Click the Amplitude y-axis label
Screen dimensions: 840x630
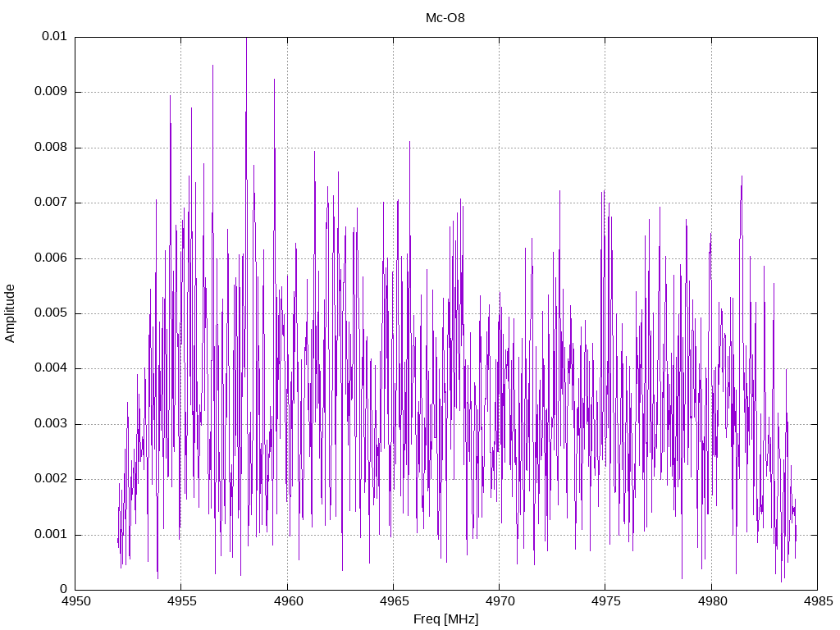10,313
